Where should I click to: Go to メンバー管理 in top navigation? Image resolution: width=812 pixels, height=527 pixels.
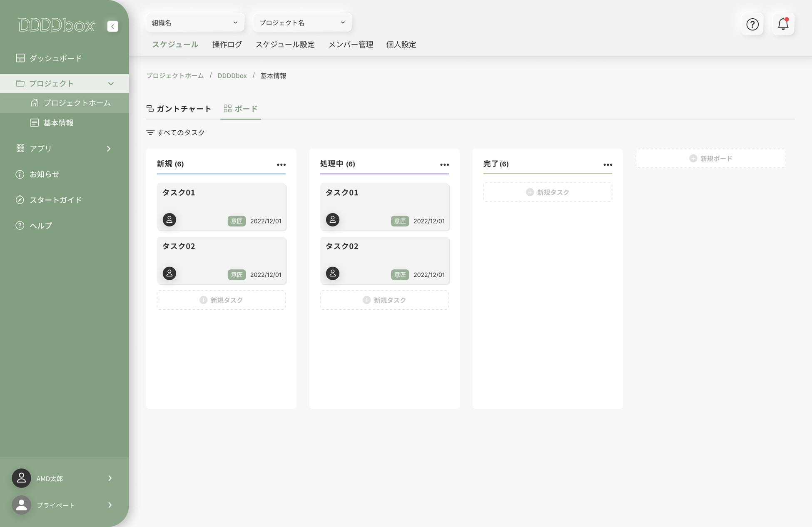click(351, 45)
